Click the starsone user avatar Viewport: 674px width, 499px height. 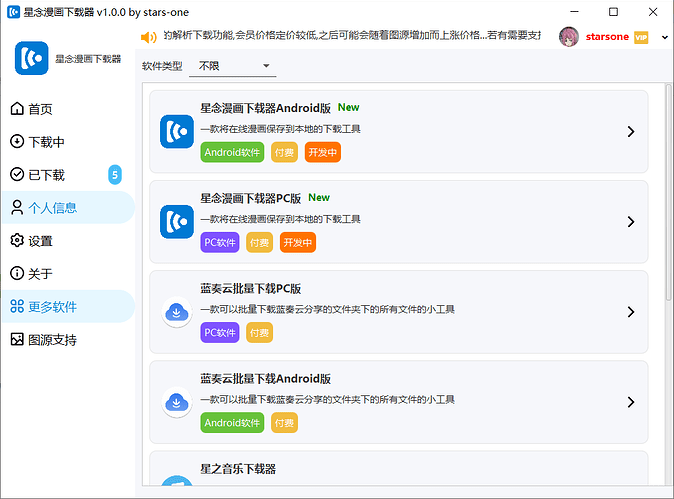point(569,37)
